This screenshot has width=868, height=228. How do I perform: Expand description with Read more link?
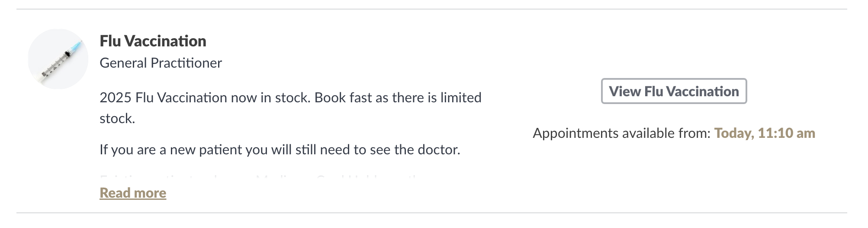[133, 193]
